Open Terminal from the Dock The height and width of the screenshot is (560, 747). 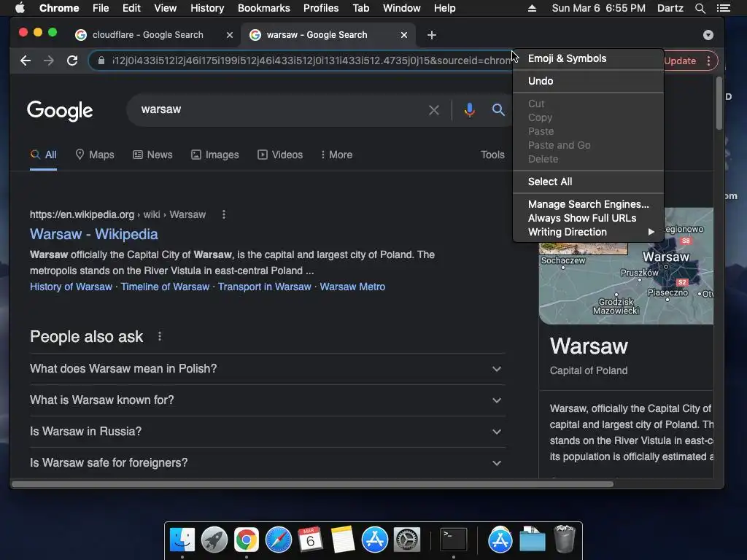click(453, 540)
